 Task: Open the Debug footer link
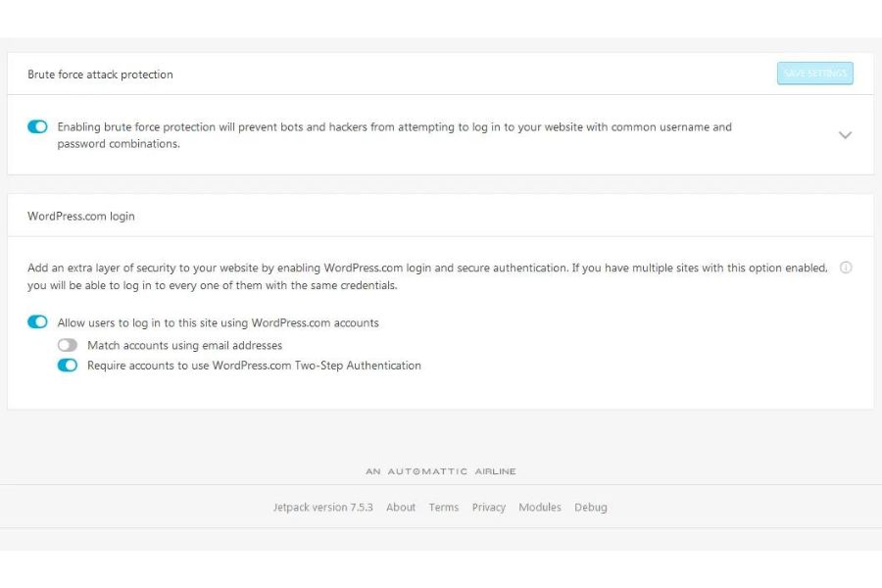590,508
